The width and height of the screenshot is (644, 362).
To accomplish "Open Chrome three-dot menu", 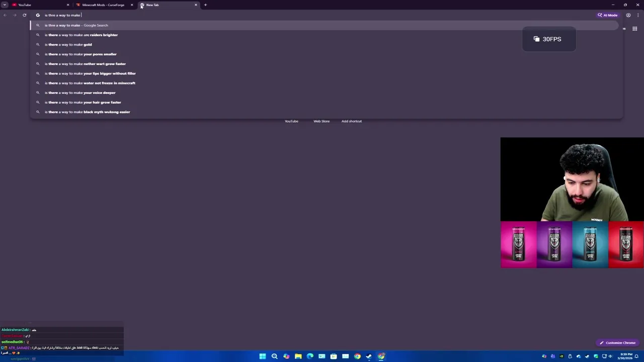I will point(638,15).
